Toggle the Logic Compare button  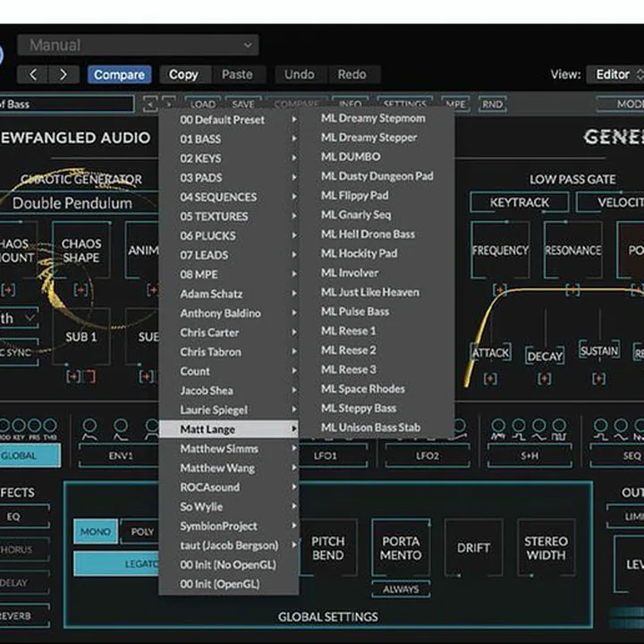(119, 75)
